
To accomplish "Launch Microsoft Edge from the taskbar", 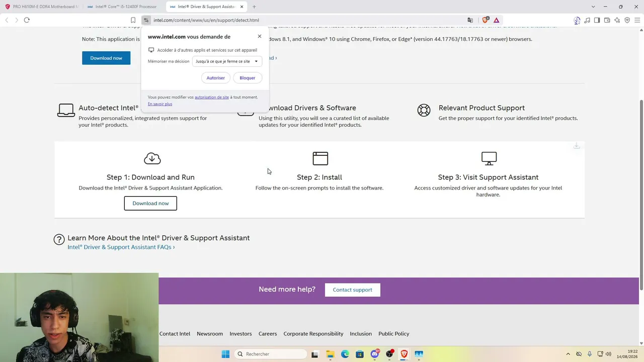I will [x=345, y=354].
